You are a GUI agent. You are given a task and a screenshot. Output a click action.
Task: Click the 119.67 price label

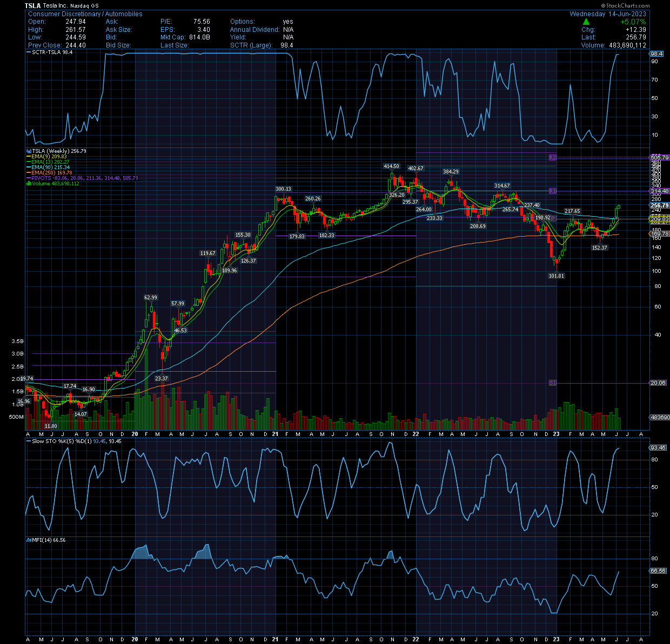(x=207, y=253)
